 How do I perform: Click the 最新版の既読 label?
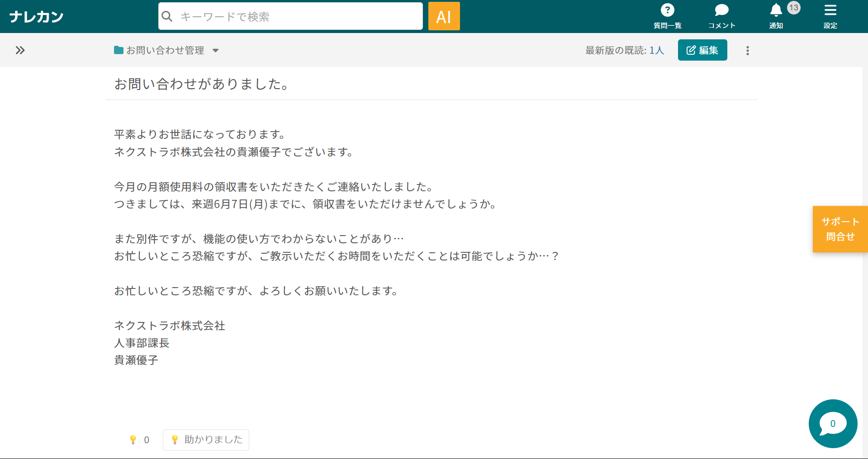(x=616, y=50)
